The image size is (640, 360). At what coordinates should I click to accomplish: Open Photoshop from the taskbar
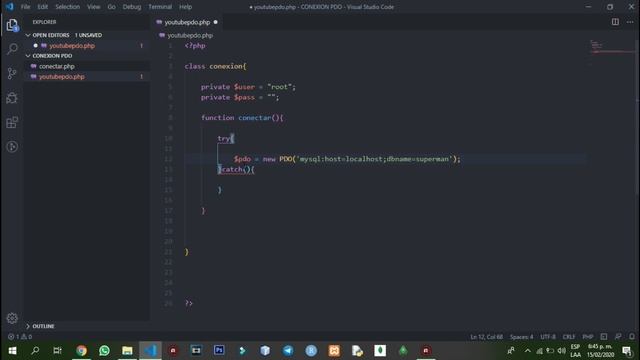click(219, 351)
